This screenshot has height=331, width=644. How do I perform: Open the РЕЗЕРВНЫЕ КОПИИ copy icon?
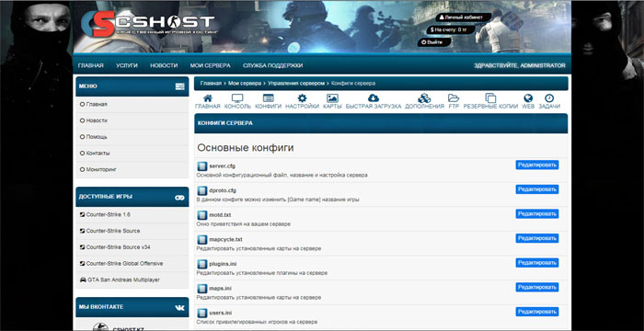click(490, 98)
